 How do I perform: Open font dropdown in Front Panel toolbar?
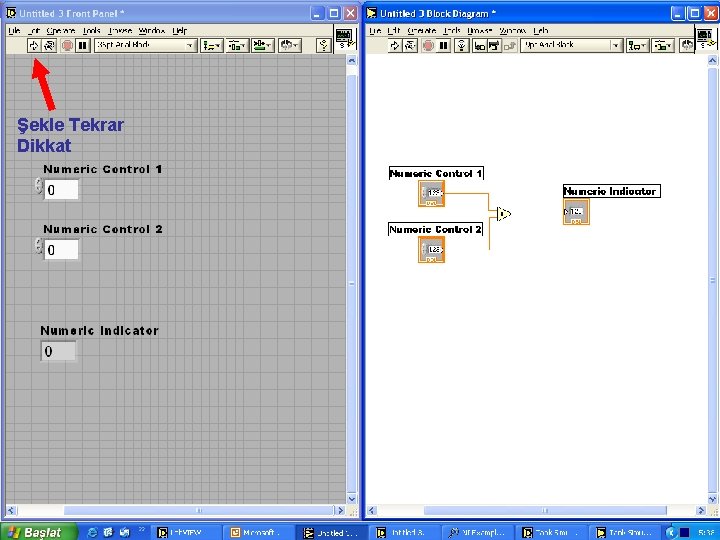click(146, 45)
